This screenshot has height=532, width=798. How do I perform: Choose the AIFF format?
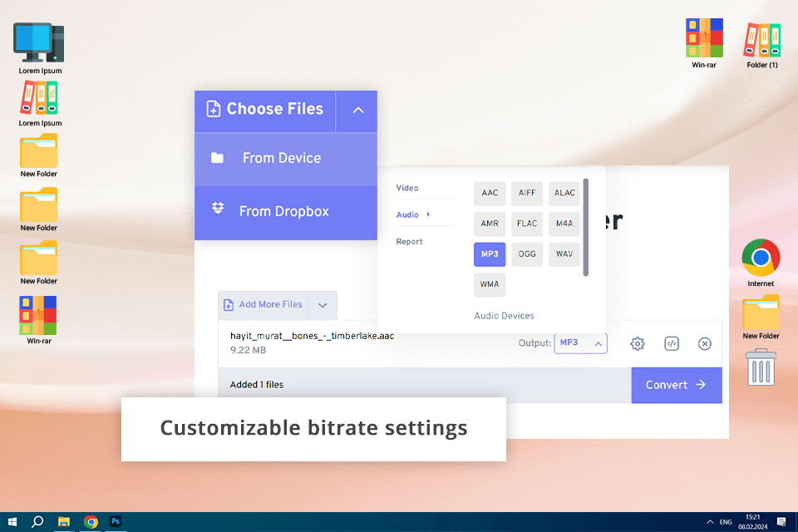(x=527, y=194)
